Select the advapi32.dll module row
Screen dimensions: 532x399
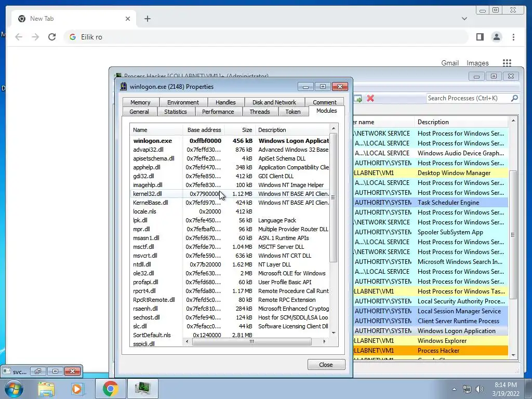pos(230,150)
